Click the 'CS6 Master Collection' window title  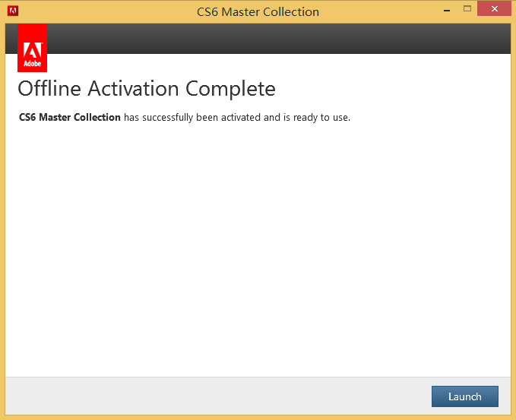[x=258, y=12]
